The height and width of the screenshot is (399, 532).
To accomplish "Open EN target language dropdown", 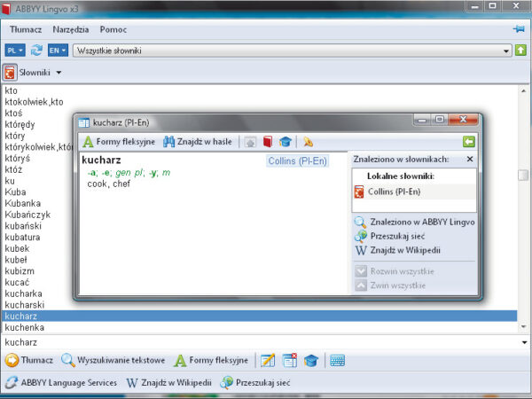I will 58,51.
